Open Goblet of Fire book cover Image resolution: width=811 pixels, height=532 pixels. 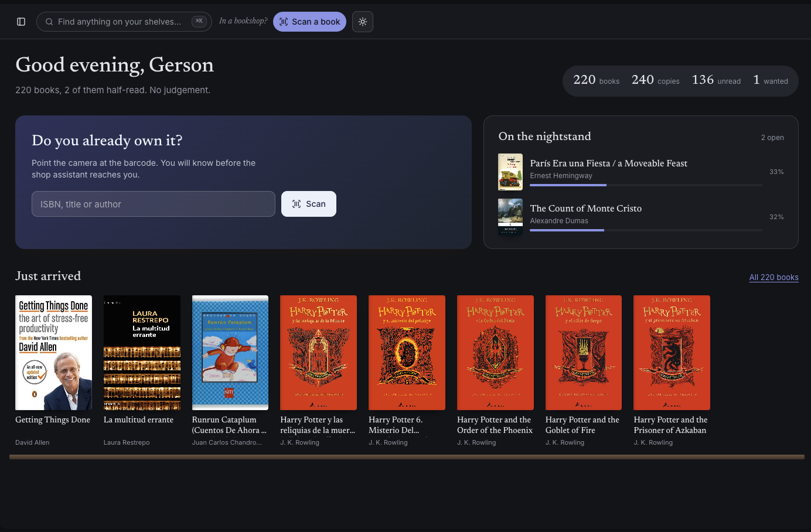click(584, 353)
